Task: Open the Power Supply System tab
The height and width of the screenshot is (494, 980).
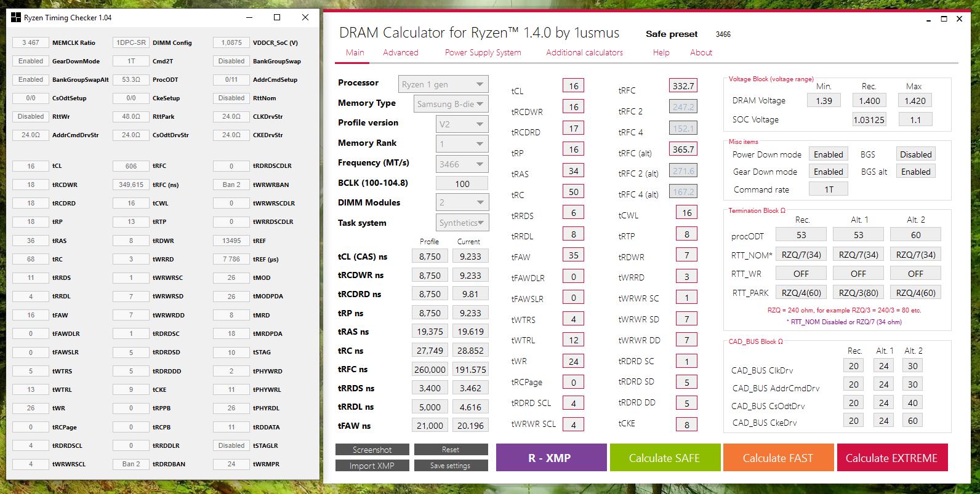Action: tap(483, 53)
